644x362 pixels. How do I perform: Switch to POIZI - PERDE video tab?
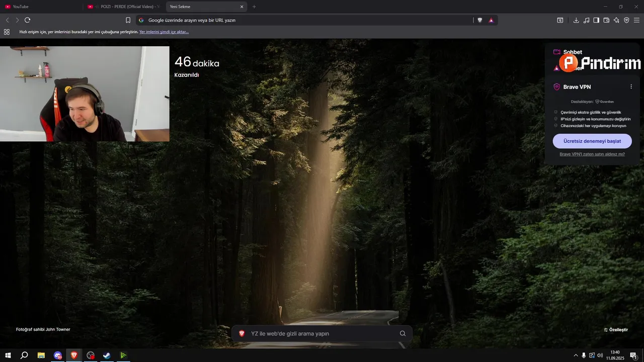click(124, 7)
